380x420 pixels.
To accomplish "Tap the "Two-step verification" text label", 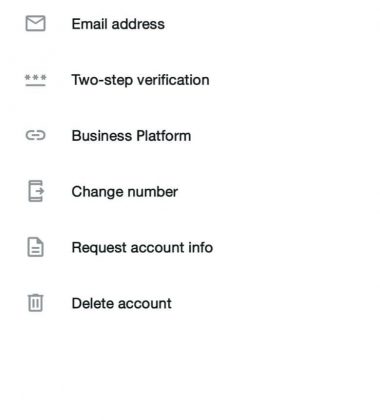I will pyautogui.click(x=140, y=80).
